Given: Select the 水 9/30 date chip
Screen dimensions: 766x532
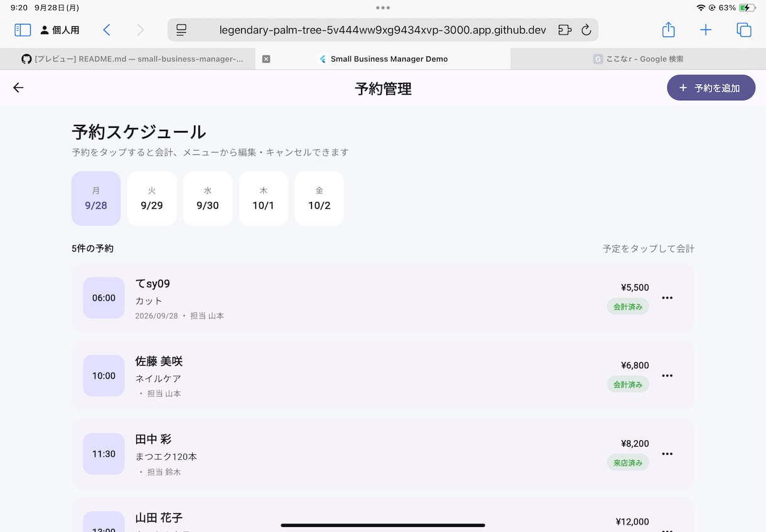Looking at the screenshot, I should (x=208, y=198).
